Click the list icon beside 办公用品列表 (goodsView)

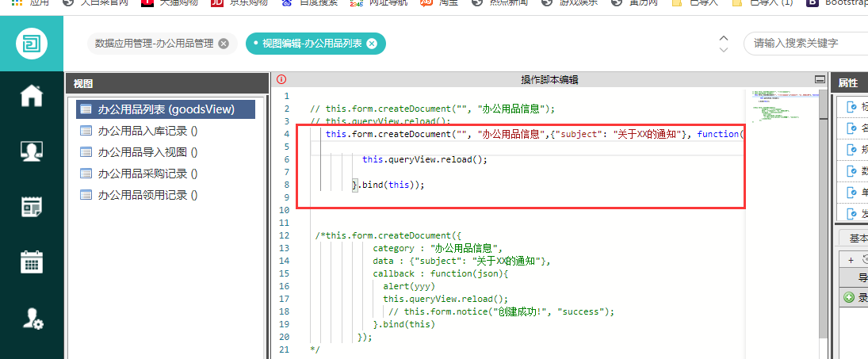pos(86,109)
